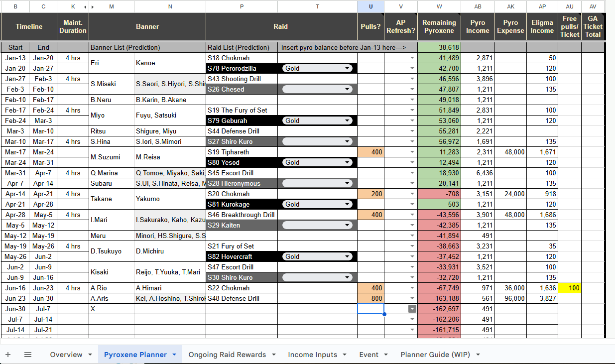Click the Pulls? header cell
The width and height of the screenshot is (615, 364).
pos(370,26)
